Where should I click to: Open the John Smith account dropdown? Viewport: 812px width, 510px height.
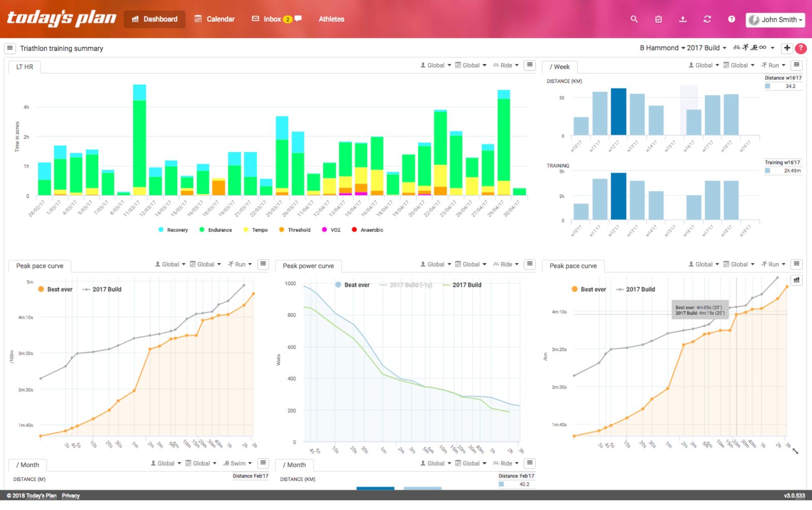pos(775,19)
